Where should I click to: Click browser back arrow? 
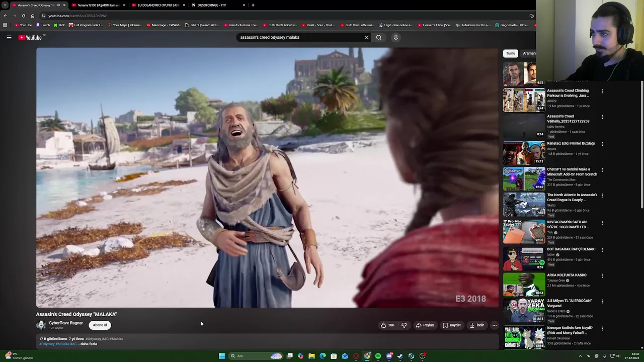[5, 16]
